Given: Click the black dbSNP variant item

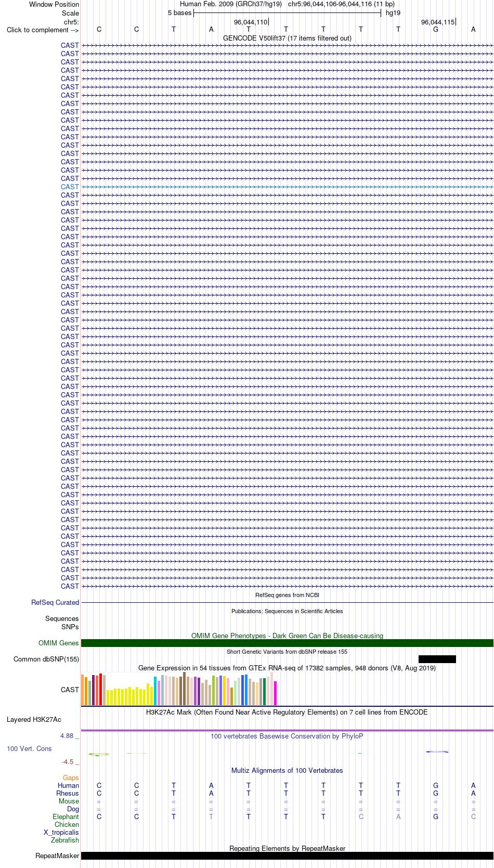Looking at the screenshot, I should pyautogui.click(x=437, y=659).
